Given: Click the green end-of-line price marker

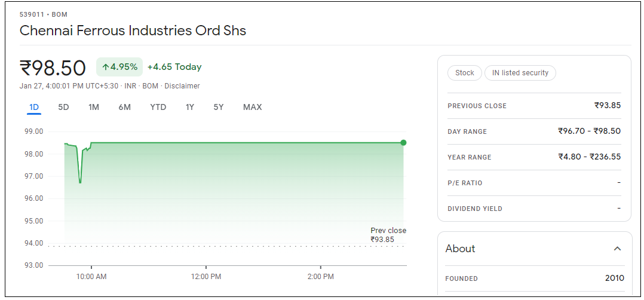Looking at the screenshot, I should click(403, 142).
